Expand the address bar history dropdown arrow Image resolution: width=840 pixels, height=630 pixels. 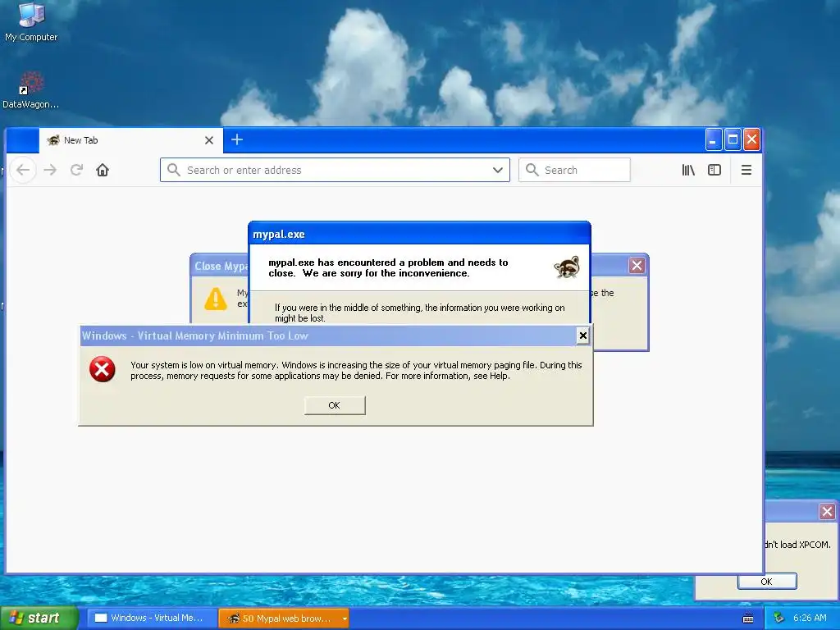click(x=498, y=171)
